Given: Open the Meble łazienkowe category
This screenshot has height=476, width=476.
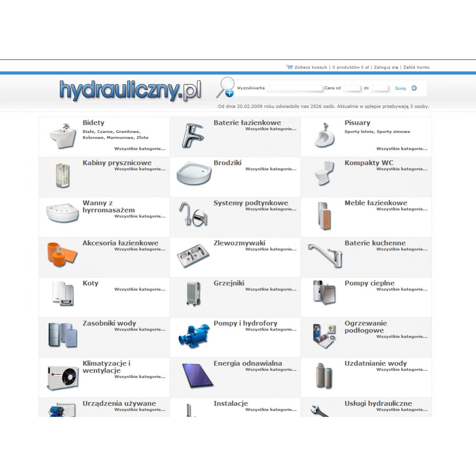Looking at the screenshot, I should pos(376,203).
